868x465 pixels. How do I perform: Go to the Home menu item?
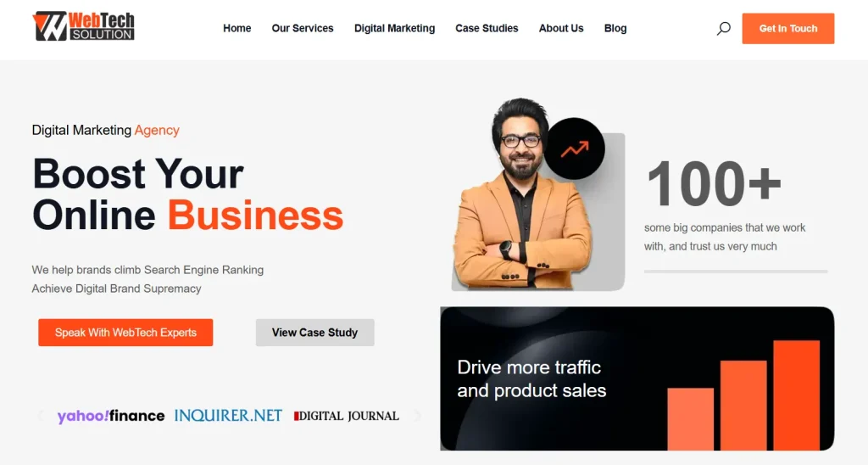[237, 28]
